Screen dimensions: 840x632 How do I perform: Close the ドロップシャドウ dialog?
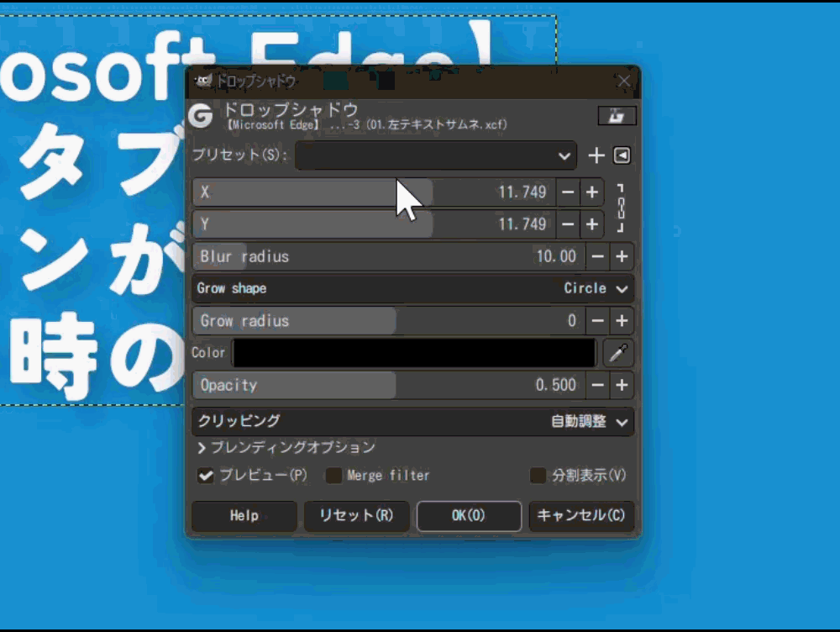tap(623, 82)
